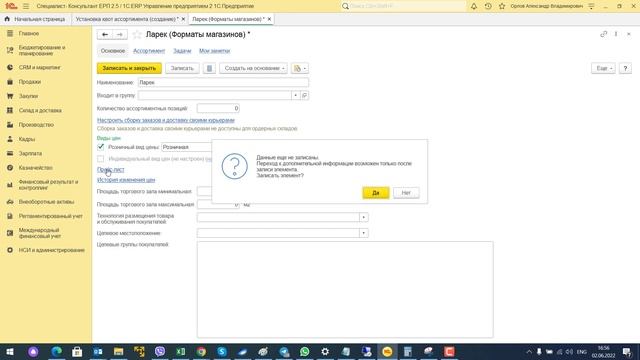Open Внеоборотные активы section
This screenshot has height=360, width=640.
pyautogui.click(x=46, y=202)
